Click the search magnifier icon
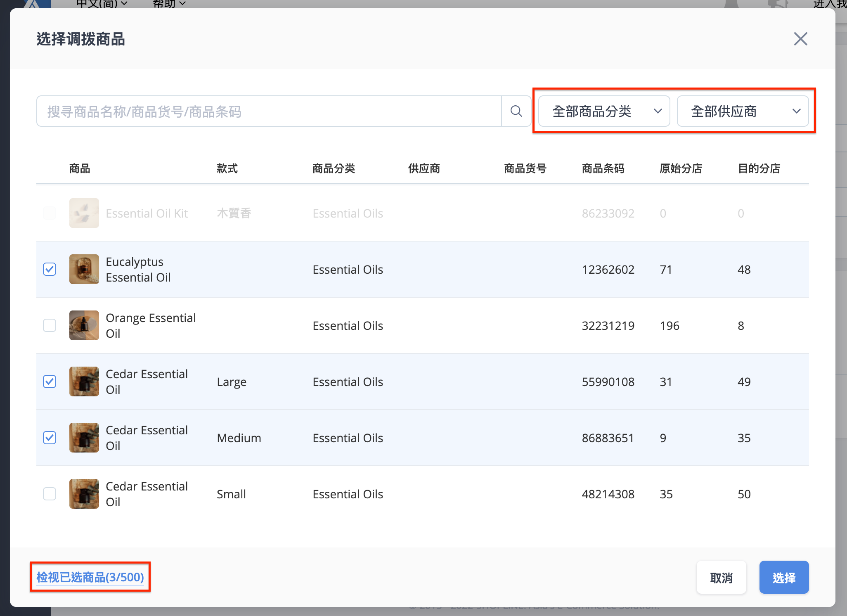This screenshot has width=847, height=616. coord(516,111)
